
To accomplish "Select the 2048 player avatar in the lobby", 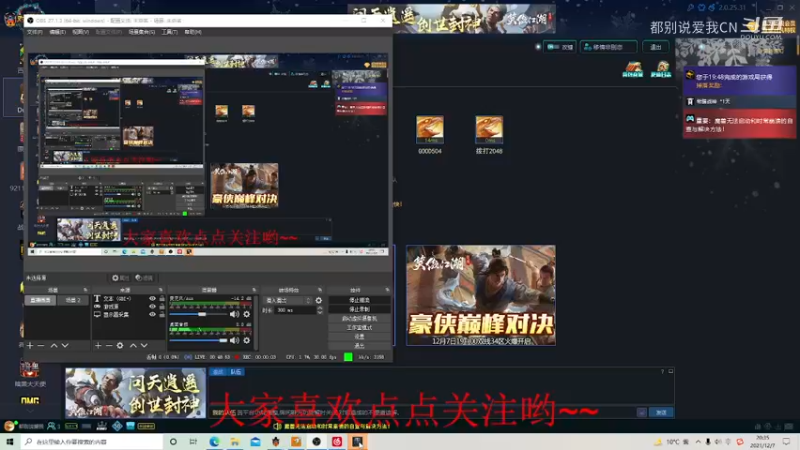I will [489, 130].
